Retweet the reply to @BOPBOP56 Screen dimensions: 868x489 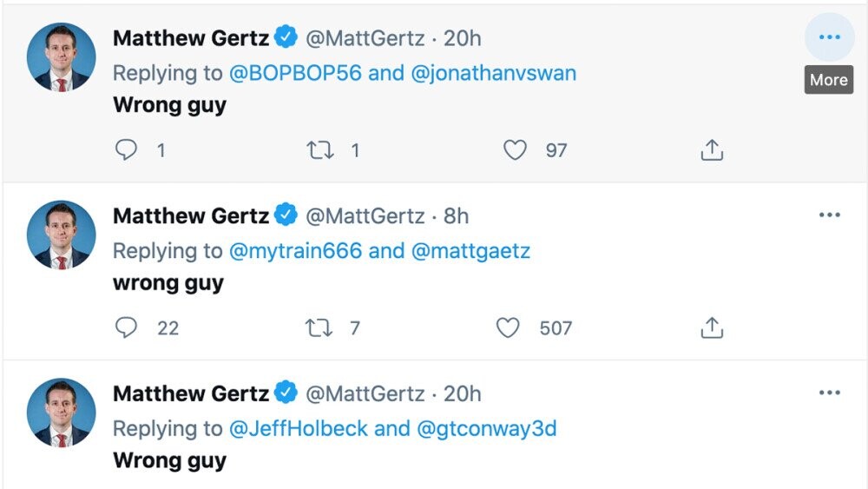(319, 150)
